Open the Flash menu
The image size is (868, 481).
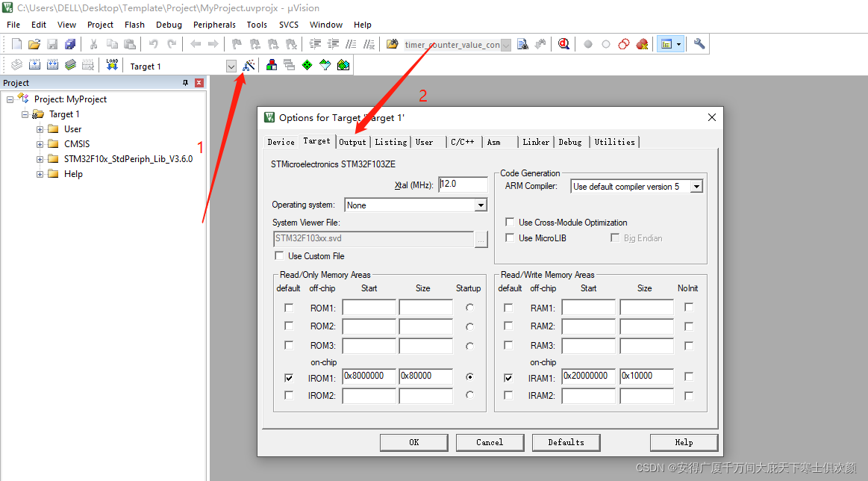(x=134, y=25)
